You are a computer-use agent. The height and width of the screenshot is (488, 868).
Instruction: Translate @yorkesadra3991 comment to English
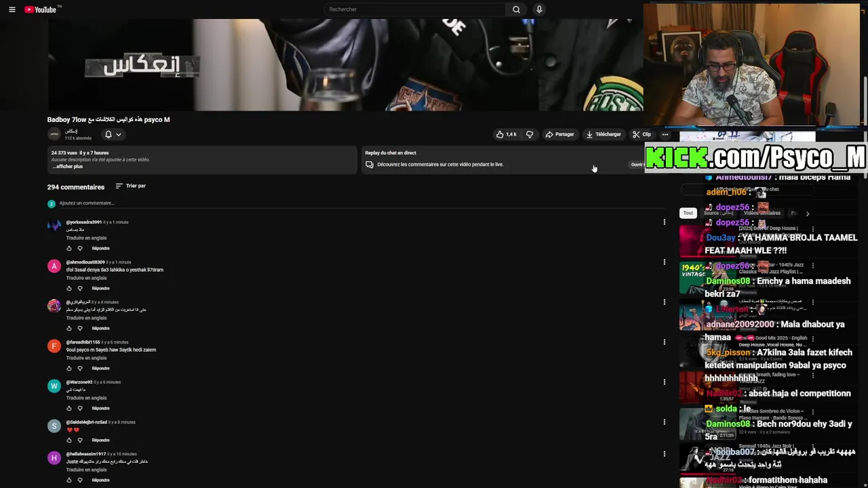coord(86,238)
